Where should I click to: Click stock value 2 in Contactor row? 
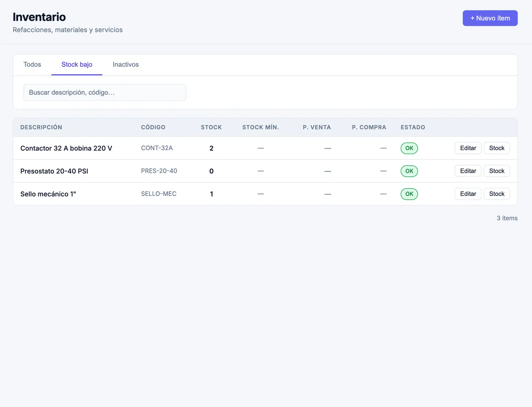[211, 148]
